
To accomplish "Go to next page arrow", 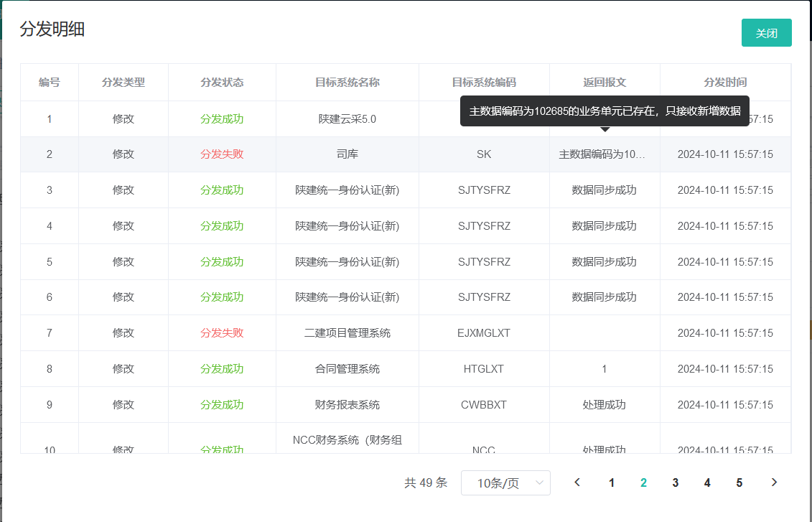I will (x=774, y=483).
